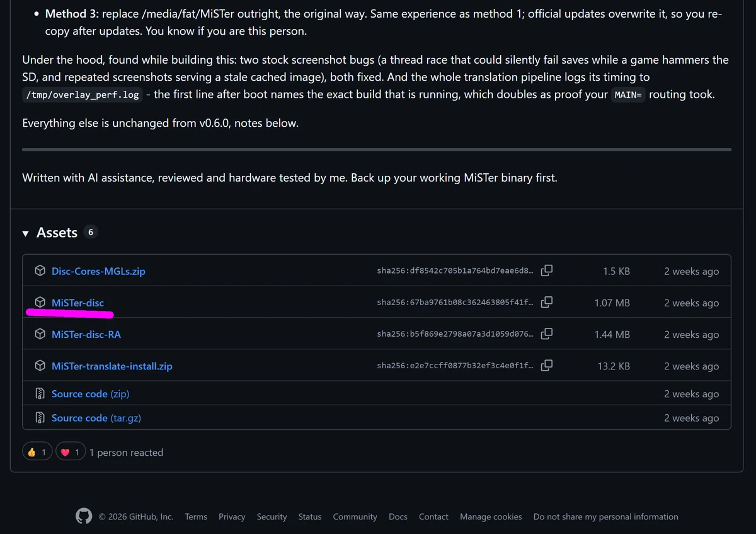The image size is (756, 534).
Task: Click '2 weeks ago' timestamp for Disc-Cores-MGLs.zip
Action: 691,271
